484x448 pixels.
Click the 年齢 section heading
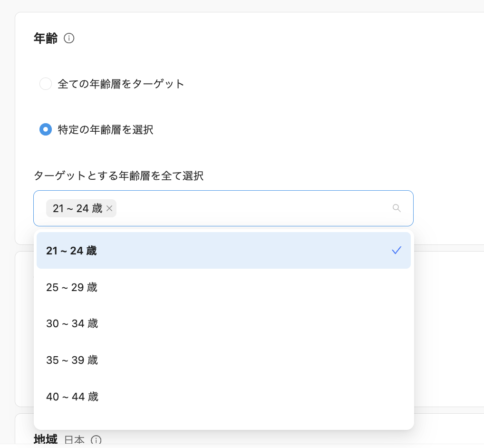(x=46, y=38)
